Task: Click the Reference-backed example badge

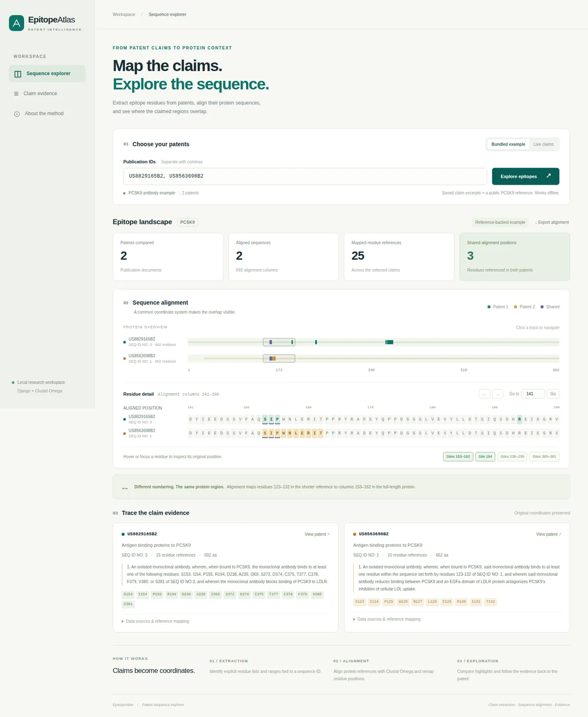Action: (500, 222)
